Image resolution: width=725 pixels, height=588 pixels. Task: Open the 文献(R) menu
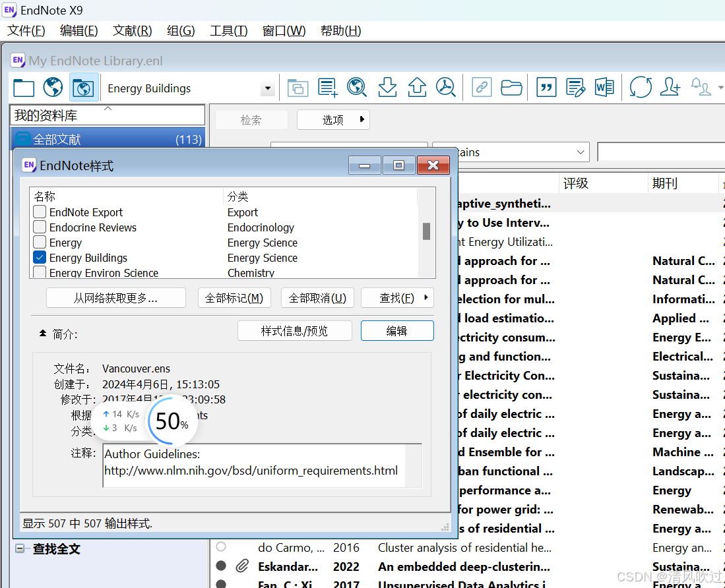(x=132, y=31)
